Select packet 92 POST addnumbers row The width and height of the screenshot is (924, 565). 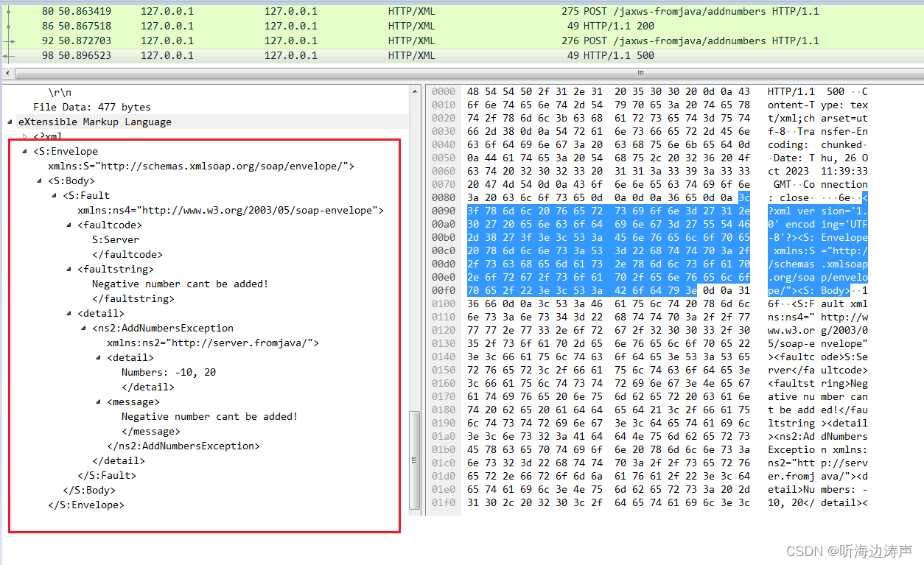coord(462,41)
